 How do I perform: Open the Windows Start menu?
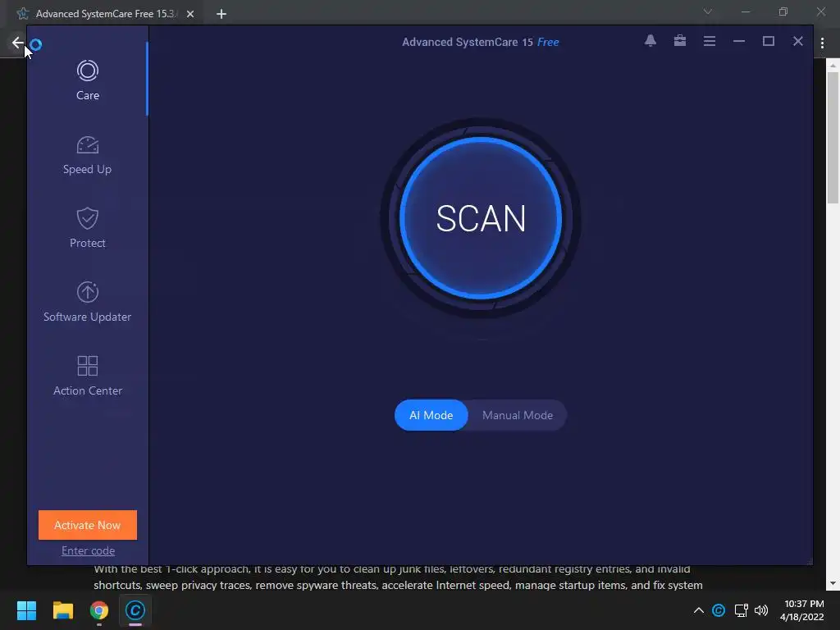coord(26,610)
